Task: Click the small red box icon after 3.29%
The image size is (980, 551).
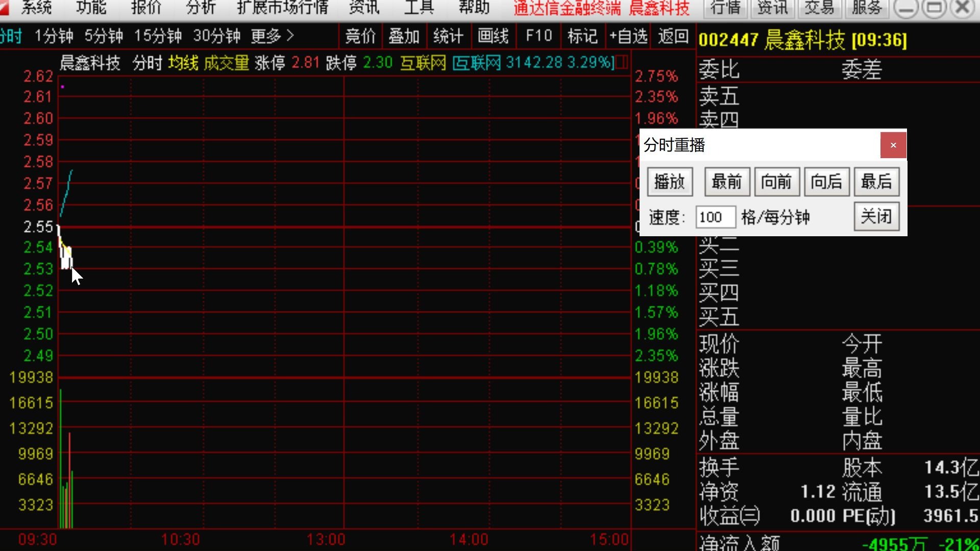Action: pos(621,63)
